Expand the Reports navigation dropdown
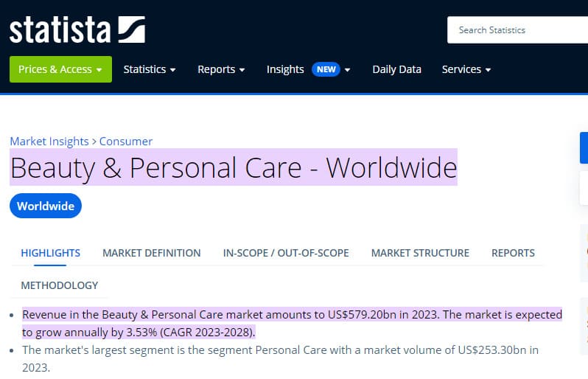 pos(221,69)
